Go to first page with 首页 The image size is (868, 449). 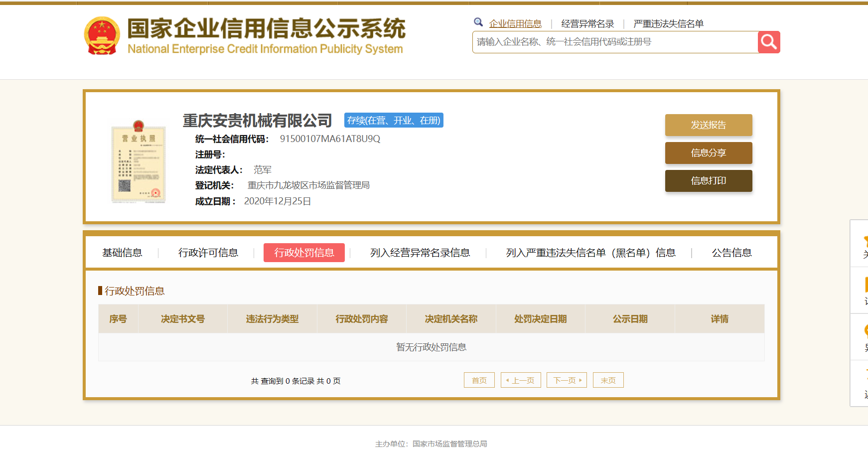click(479, 380)
